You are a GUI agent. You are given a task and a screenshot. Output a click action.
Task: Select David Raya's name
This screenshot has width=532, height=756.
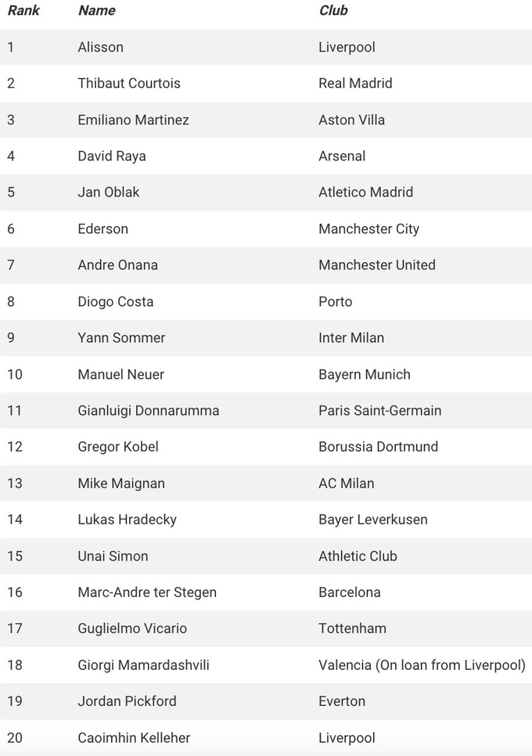[x=112, y=156]
